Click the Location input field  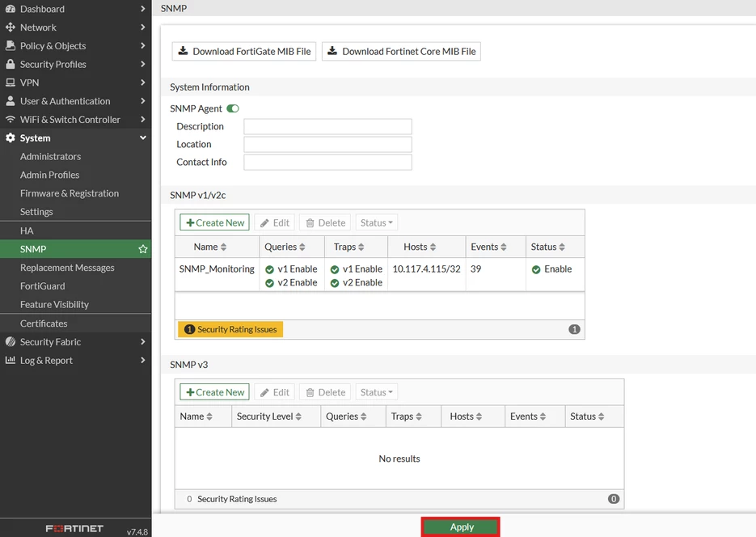(x=327, y=144)
